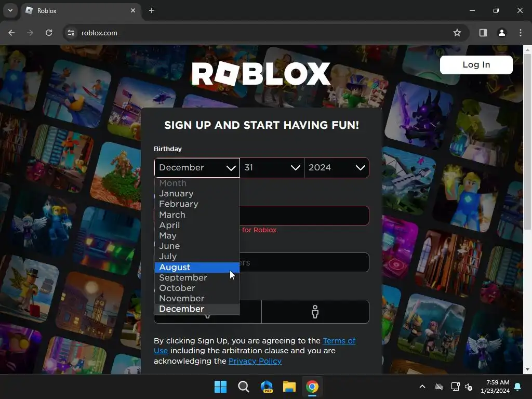Select the Roblox browser tab
The width and height of the screenshot is (532, 399).
tap(81, 10)
